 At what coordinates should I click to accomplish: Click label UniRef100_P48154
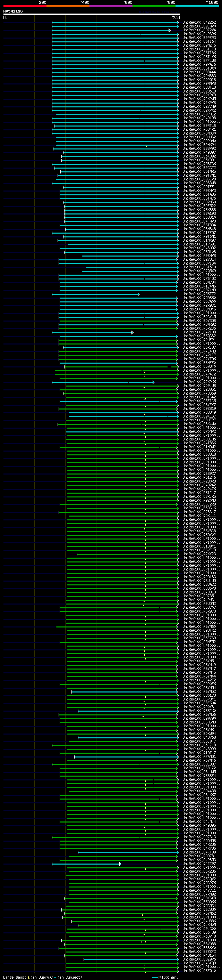coord(199,955)
